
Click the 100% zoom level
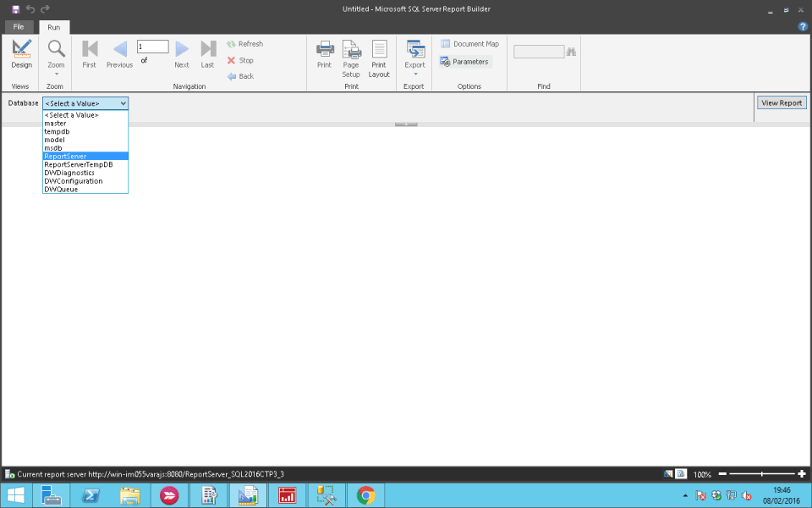(x=702, y=474)
